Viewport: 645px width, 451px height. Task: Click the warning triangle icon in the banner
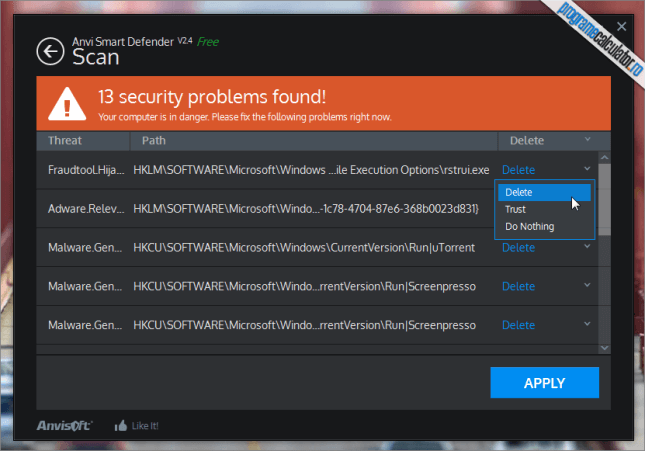[x=67, y=104]
